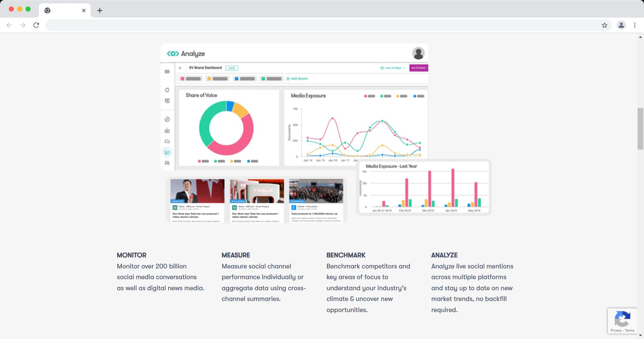
Task: Click the SAVE button next to dashboard title
Action: pyautogui.click(x=232, y=68)
